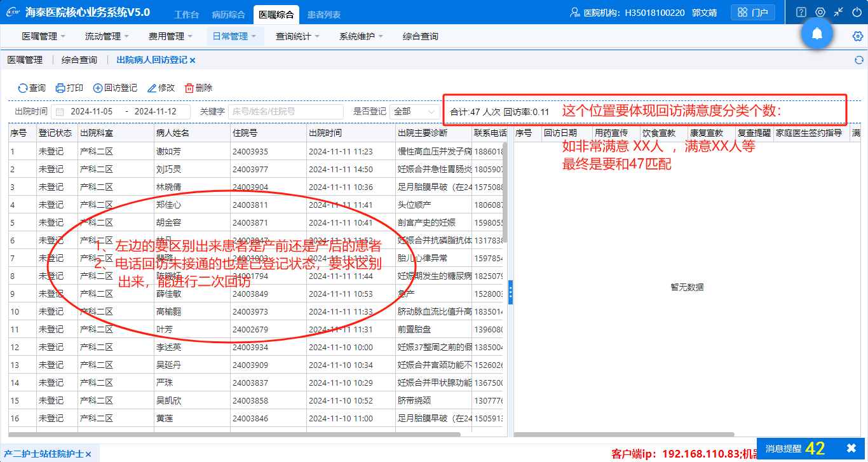
Task: Select patient 林晓倩 in the table
Action: (x=168, y=187)
